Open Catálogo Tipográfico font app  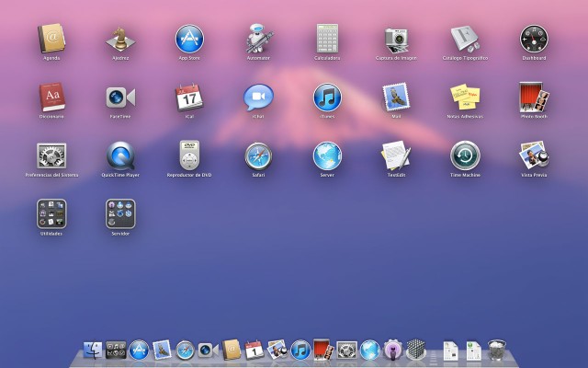(x=465, y=39)
